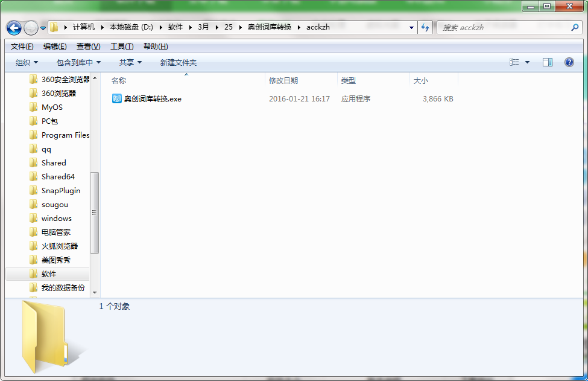Screen dimensions: 588x381
Task: Select the highlighted 软件 folder in sidebar
Action: coord(48,274)
